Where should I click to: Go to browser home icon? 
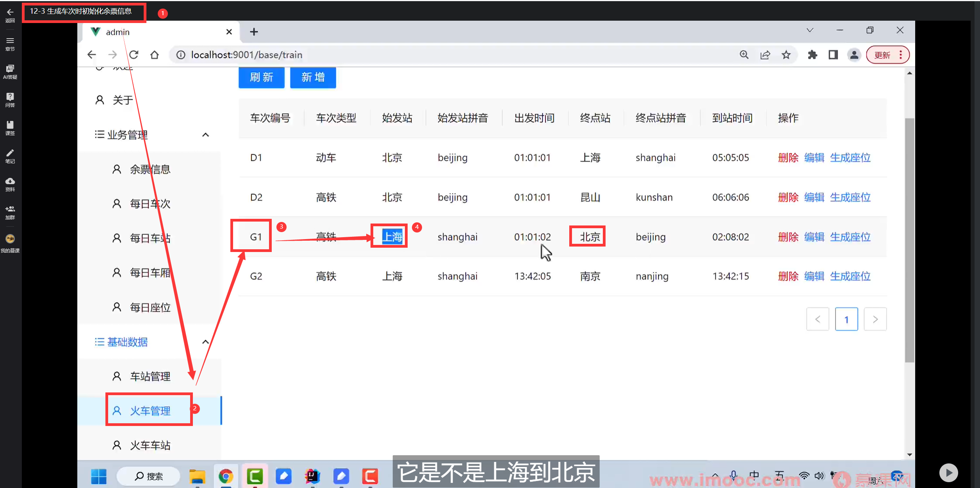click(155, 55)
